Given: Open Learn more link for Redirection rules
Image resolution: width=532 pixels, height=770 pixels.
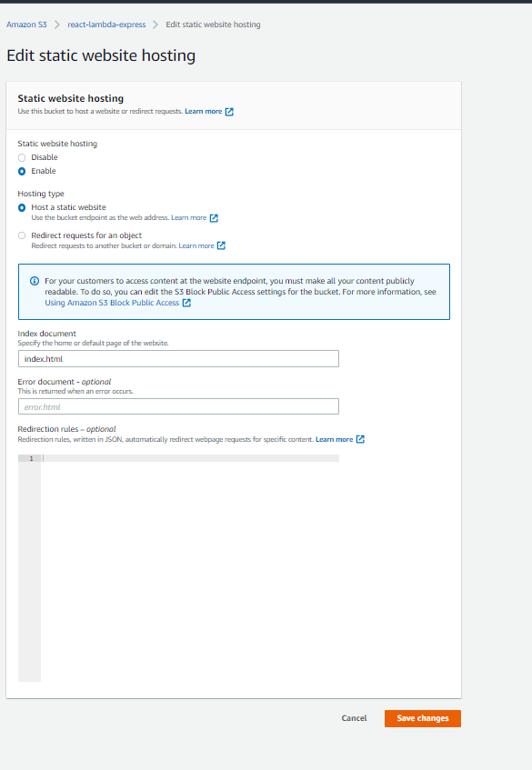Looking at the screenshot, I should (x=334, y=439).
